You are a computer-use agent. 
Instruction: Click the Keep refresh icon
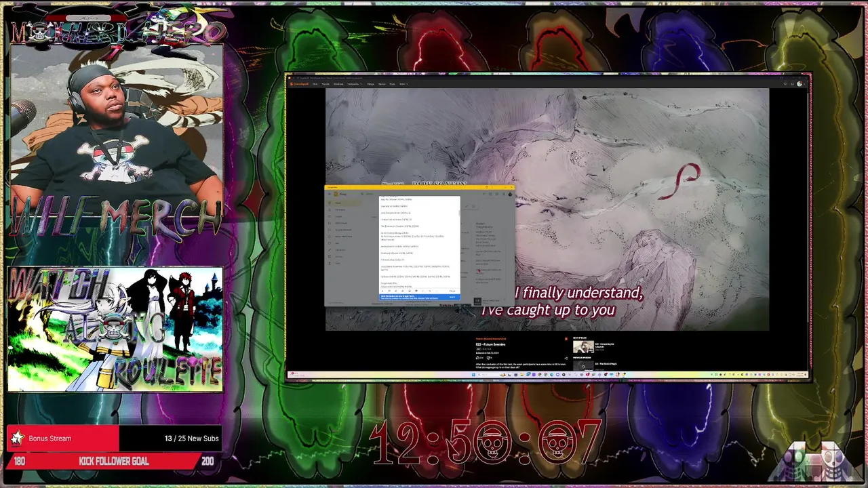coord(484,194)
